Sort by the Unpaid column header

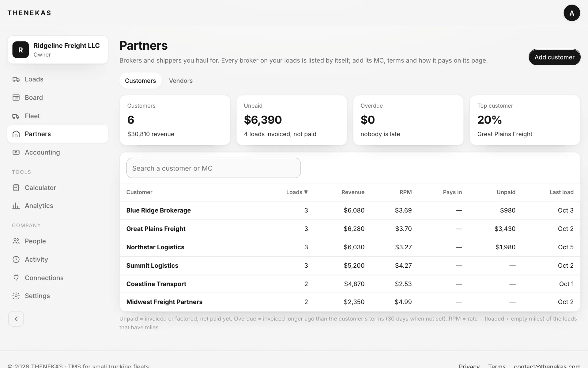(506, 192)
